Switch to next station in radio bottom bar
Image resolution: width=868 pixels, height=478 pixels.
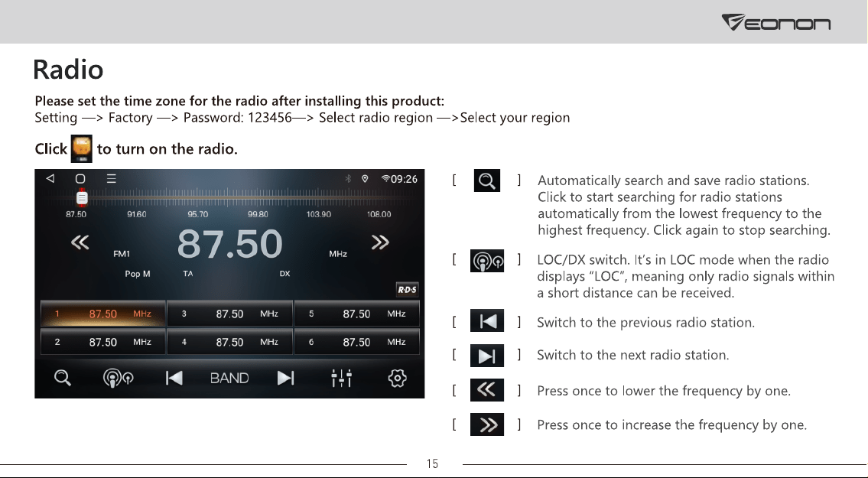pyautogui.click(x=286, y=378)
